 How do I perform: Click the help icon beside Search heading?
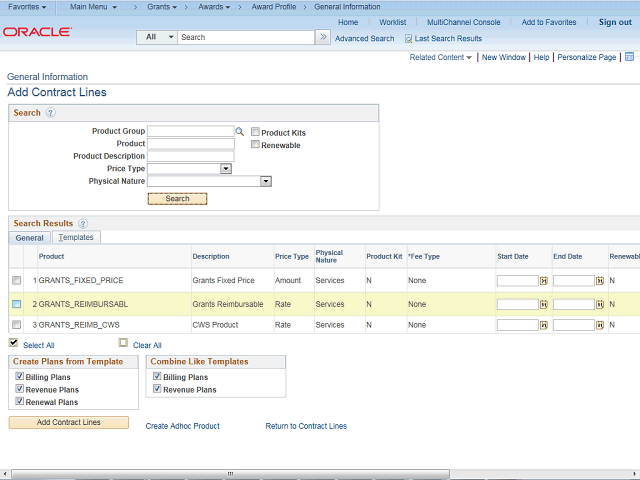(50, 113)
